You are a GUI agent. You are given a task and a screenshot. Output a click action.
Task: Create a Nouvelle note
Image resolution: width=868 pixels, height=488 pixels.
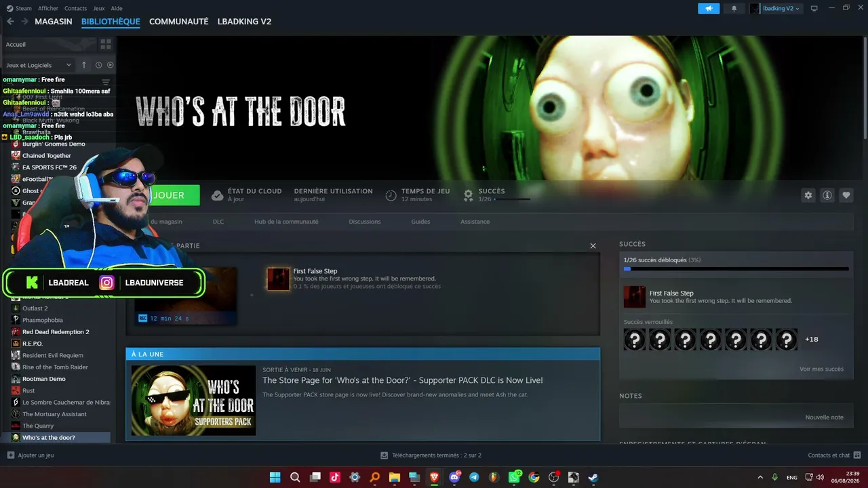(x=824, y=418)
